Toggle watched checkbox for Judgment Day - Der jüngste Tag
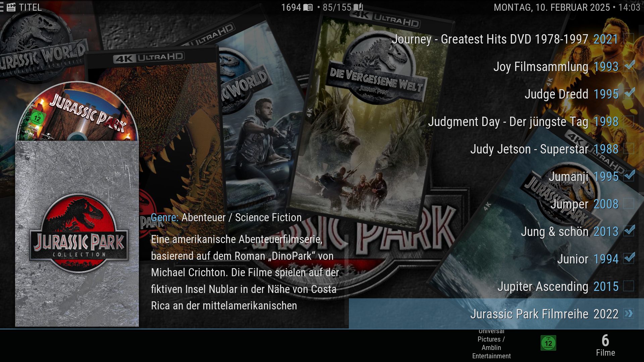Screen dimensions: 644x362 (629, 121)
